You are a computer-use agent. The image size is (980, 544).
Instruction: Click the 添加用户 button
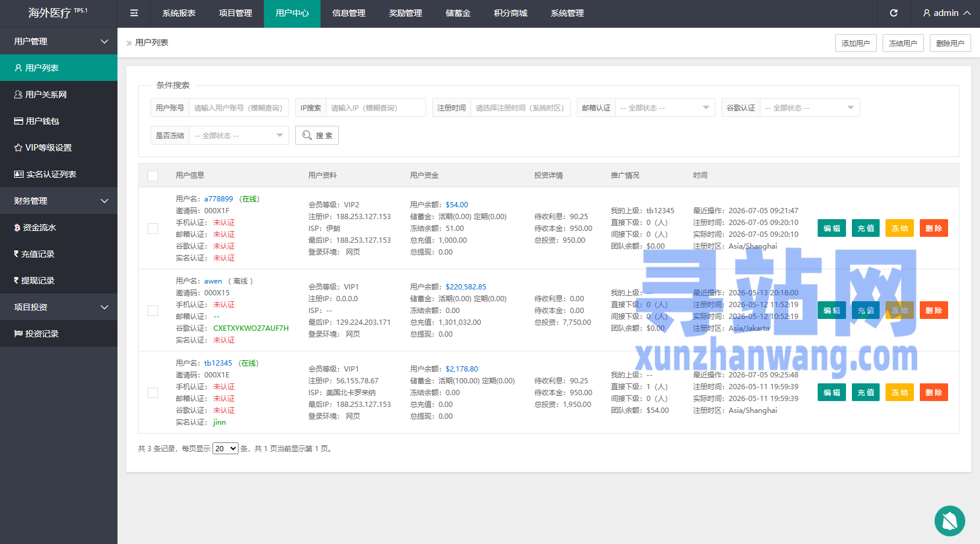[856, 43]
